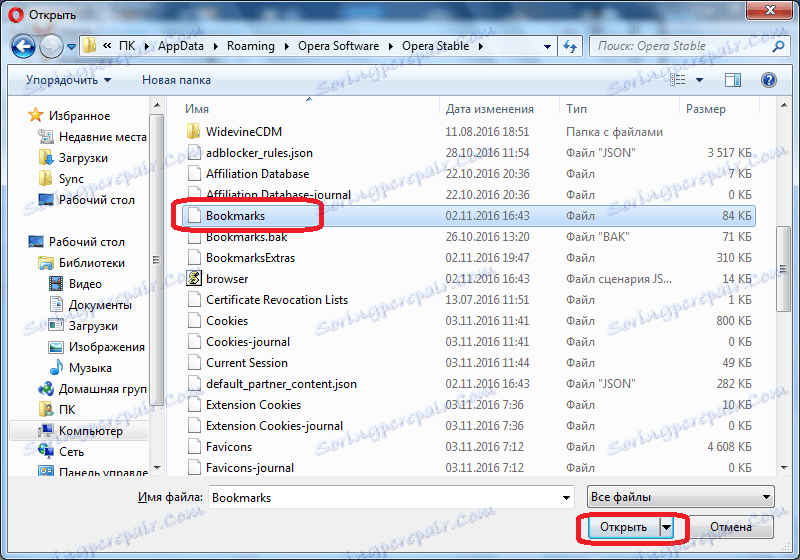
Task: Open the view options dropdown arrow
Action: 699,80
